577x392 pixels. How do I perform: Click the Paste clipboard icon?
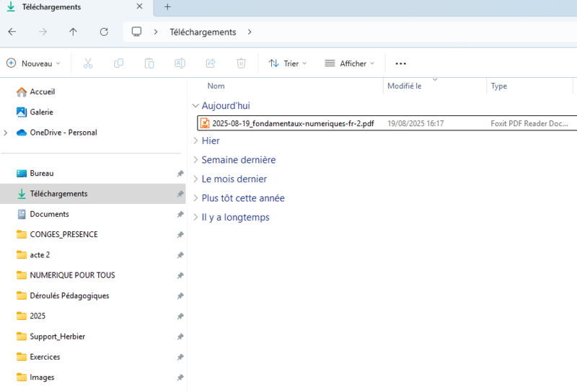(x=149, y=63)
